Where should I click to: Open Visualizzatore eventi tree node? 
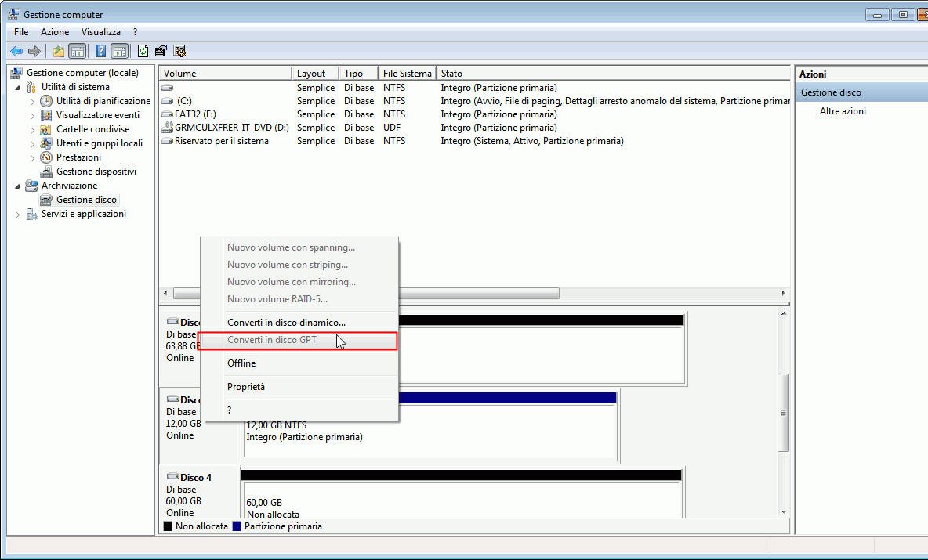98,115
